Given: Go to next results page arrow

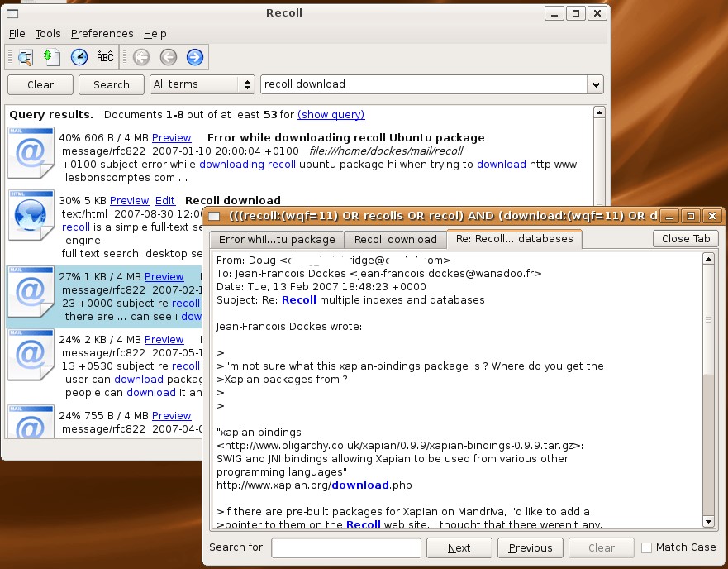Looking at the screenshot, I should coord(195,57).
